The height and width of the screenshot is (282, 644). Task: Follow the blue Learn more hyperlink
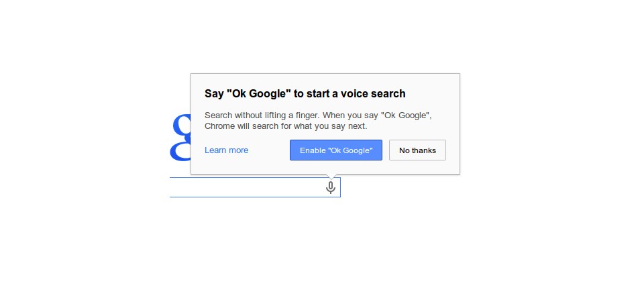tap(226, 150)
